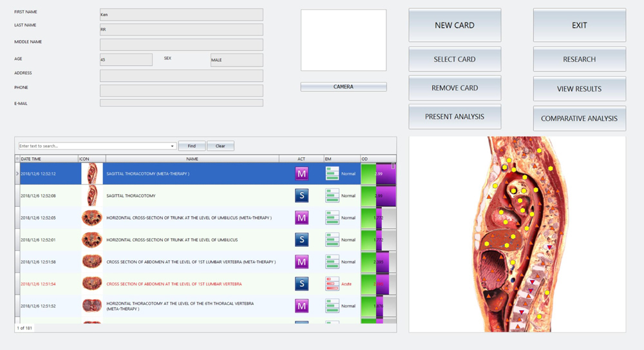
Task: Expand the selected row indicator arrow
Action: pos(17,174)
